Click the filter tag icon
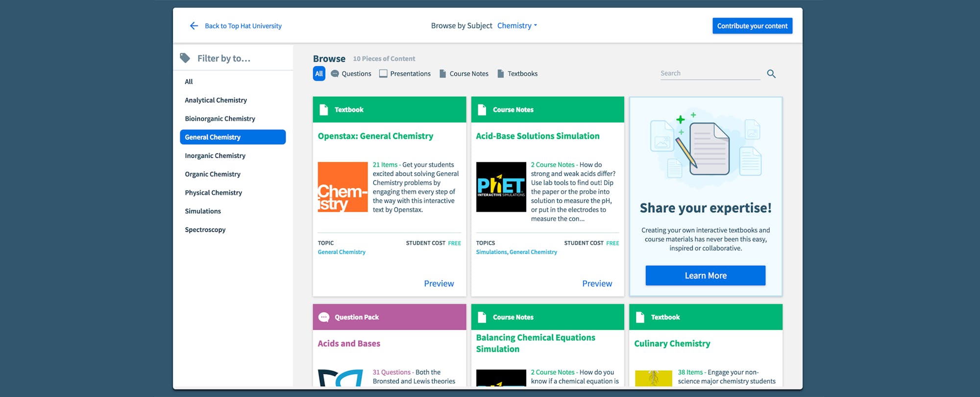 click(185, 58)
